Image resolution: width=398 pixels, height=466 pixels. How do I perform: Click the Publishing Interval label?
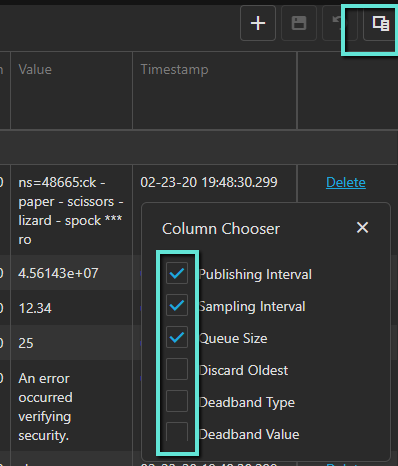[x=255, y=274]
